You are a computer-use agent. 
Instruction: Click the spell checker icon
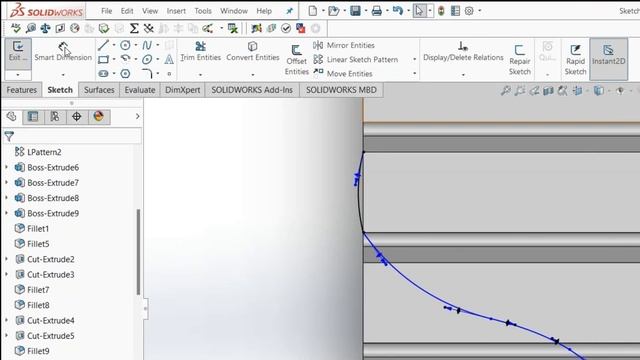[x=16, y=28]
